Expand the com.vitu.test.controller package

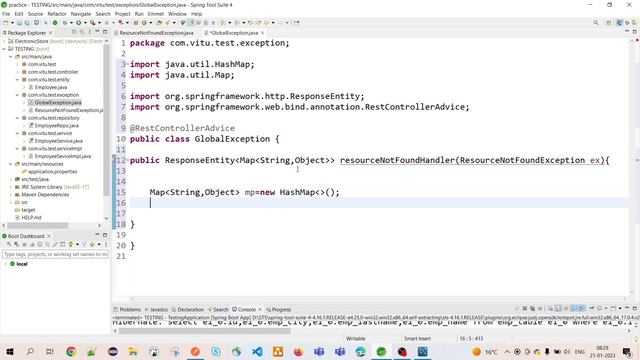click(x=17, y=72)
